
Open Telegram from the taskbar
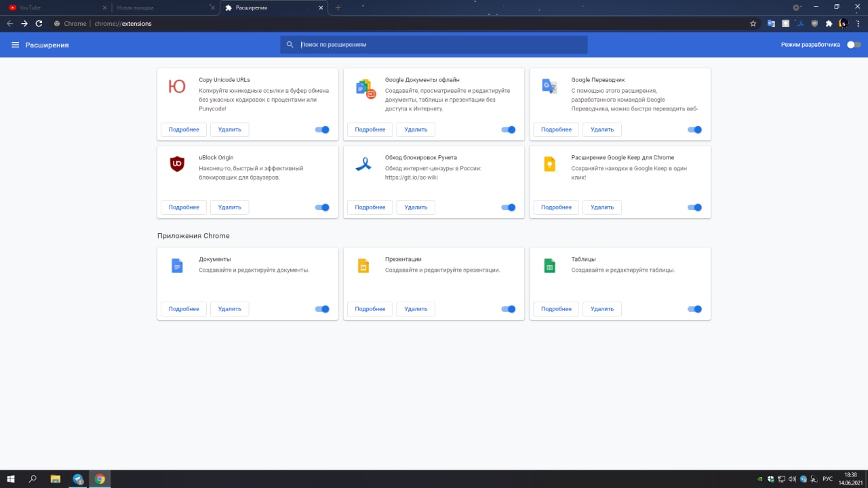(78, 479)
